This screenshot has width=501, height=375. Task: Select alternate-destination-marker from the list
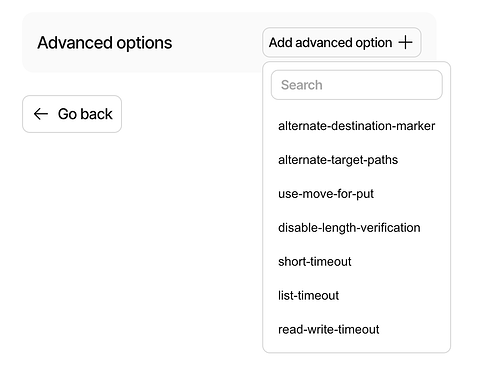pos(357,126)
